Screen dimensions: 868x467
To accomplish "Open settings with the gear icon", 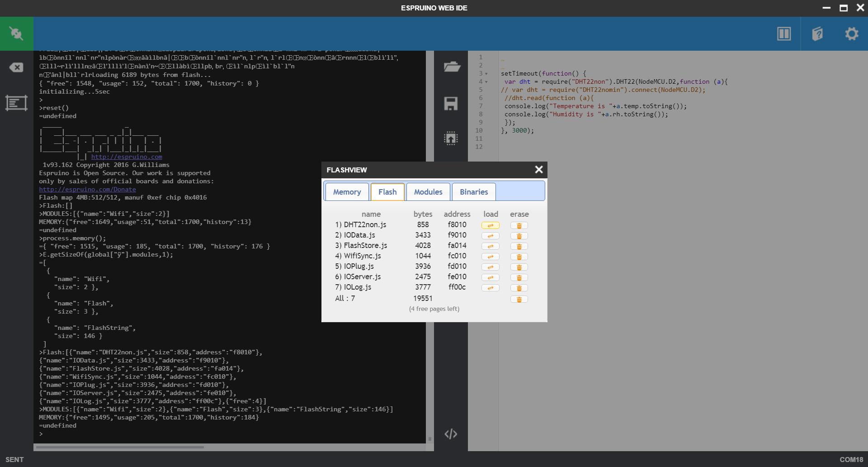I will click(x=851, y=33).
